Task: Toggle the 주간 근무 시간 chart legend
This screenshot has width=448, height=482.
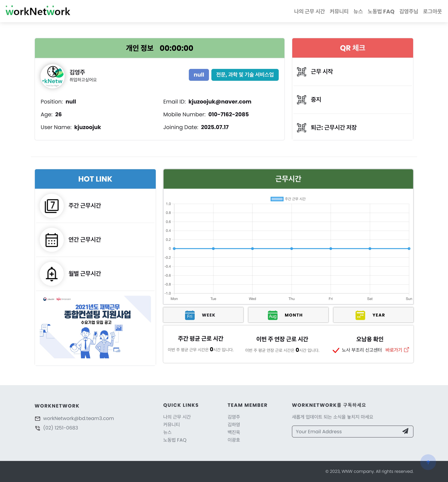Action: 288,199
